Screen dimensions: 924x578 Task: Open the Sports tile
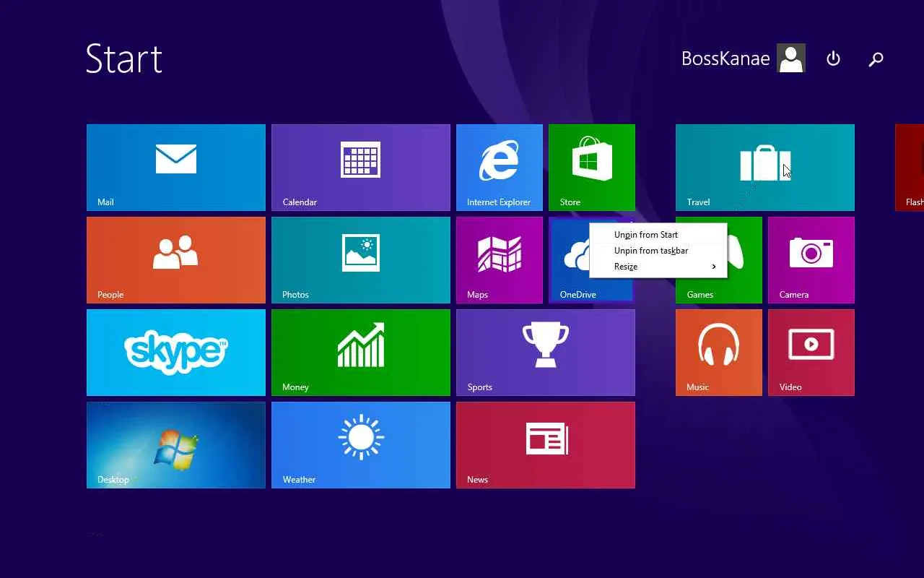[x=546, y=353]
